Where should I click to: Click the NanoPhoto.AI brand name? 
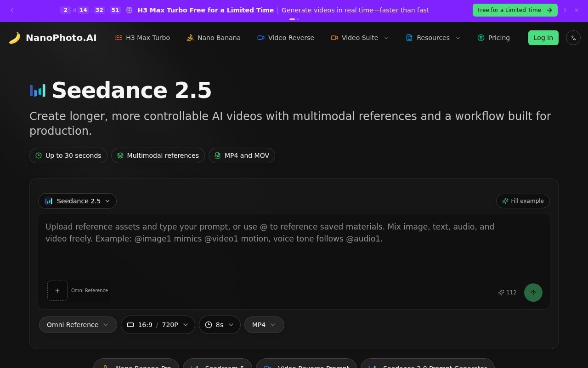pos(61,38)
